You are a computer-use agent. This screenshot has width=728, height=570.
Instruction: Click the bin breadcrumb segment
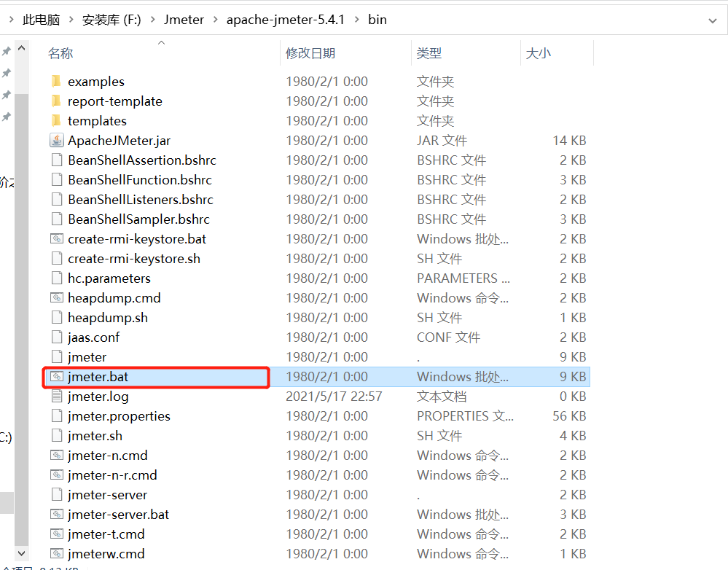click(377, 20)
